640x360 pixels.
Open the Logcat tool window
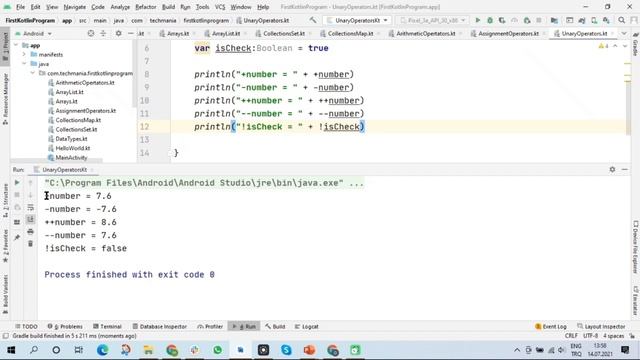point(306,327)
